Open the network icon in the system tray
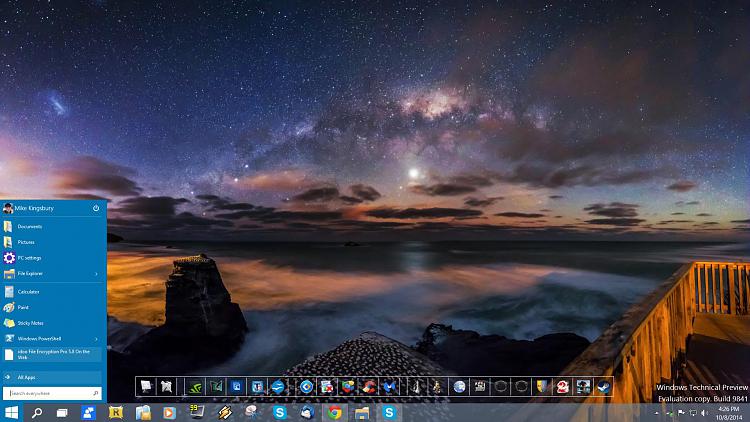 (x=693, y=413)
